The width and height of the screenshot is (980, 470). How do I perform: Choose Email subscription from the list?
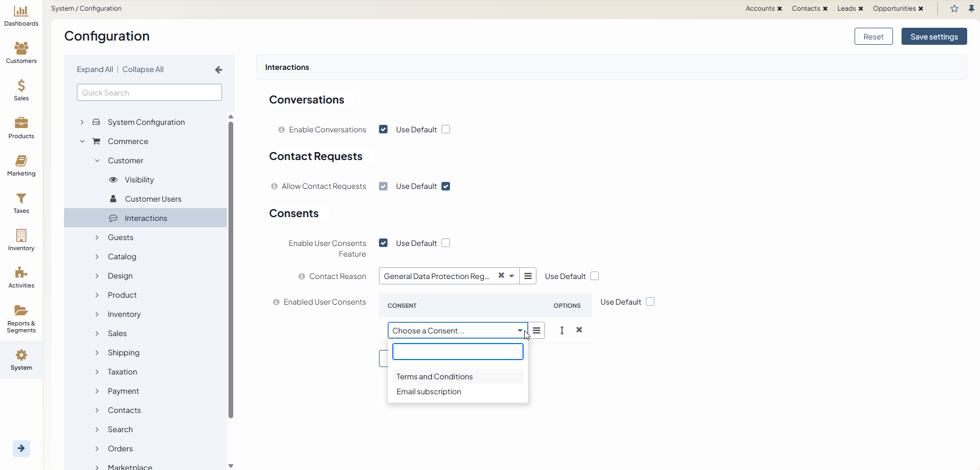coord(429,392)
